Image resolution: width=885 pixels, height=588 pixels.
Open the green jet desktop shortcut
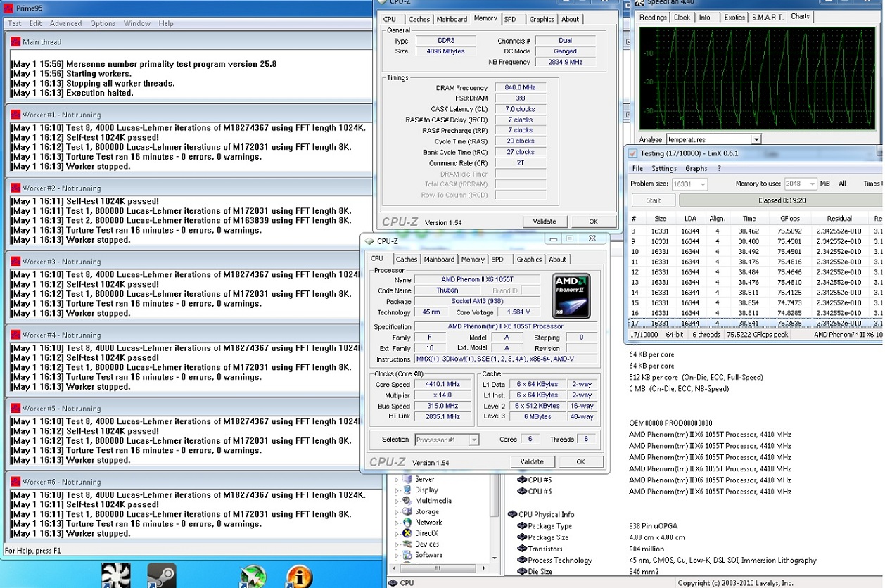[x=253, y=576]
